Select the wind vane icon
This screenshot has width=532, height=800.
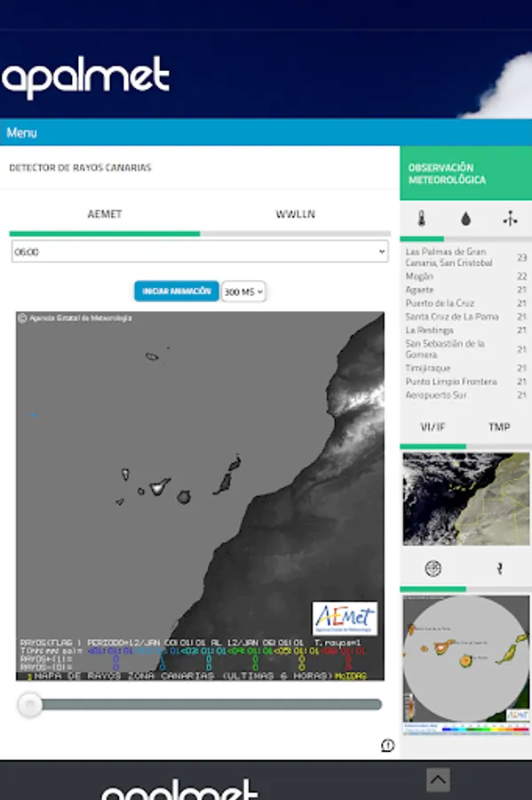[x=510, y=219]
